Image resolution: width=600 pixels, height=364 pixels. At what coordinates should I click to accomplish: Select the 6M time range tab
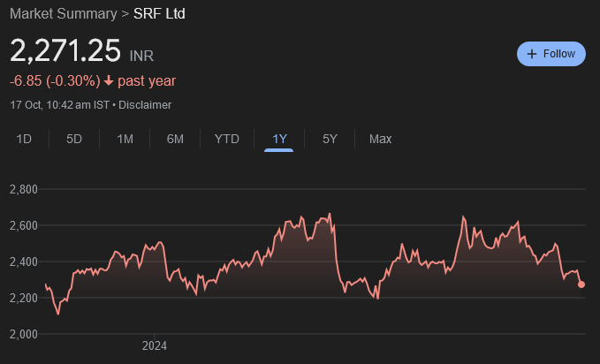(x=175, y=139)
